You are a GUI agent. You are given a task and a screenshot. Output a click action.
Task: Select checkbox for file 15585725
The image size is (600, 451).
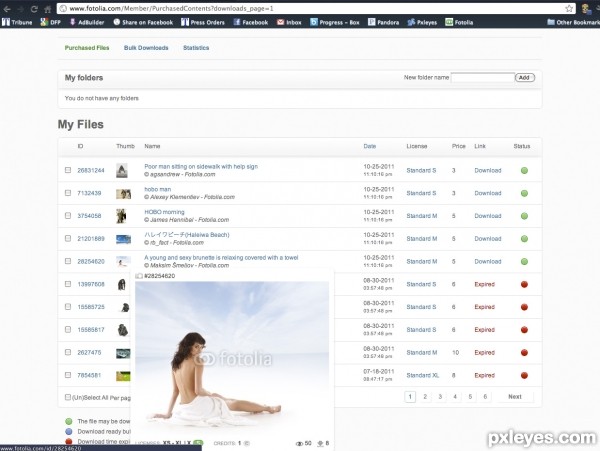68,306
